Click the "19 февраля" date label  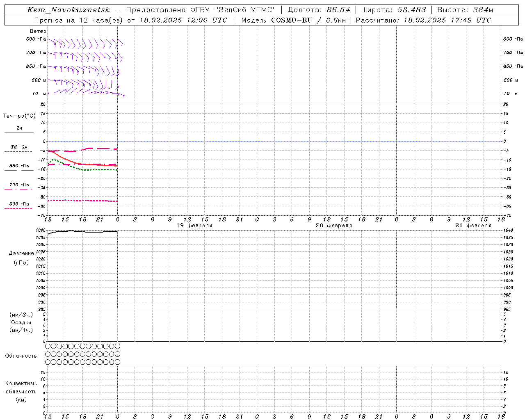click(194, 226)
